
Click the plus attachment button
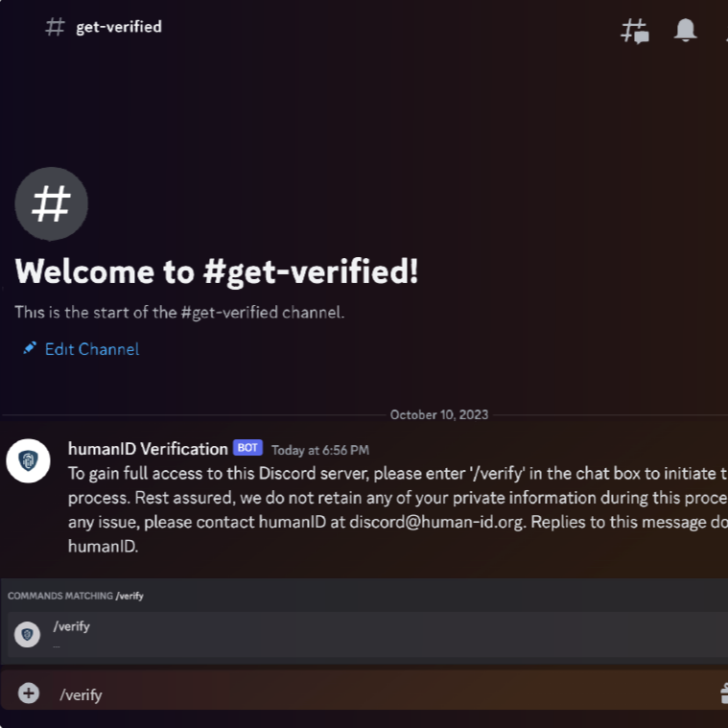click(x=29, y=693)
